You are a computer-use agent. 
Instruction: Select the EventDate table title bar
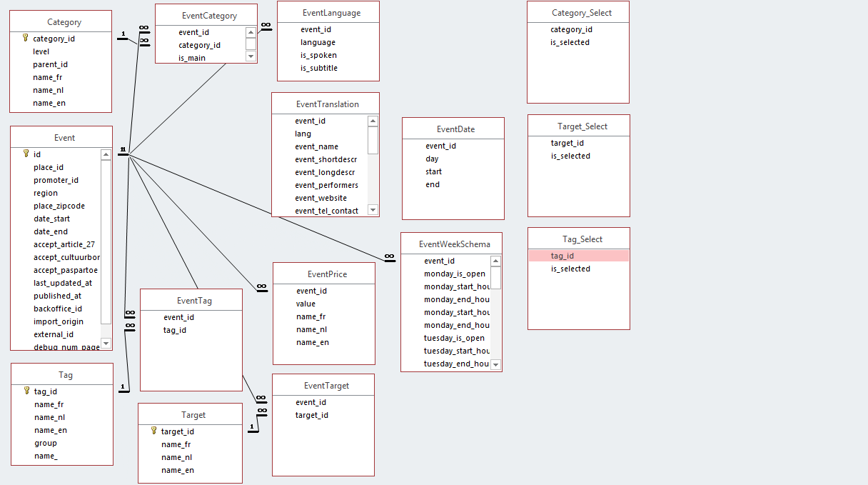tap(453, 129)
